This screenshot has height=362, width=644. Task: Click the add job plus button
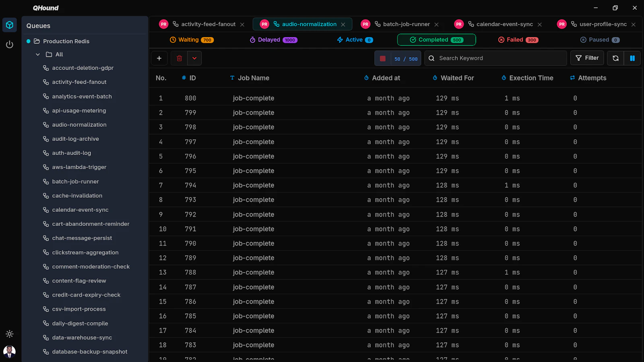(159, 58)
